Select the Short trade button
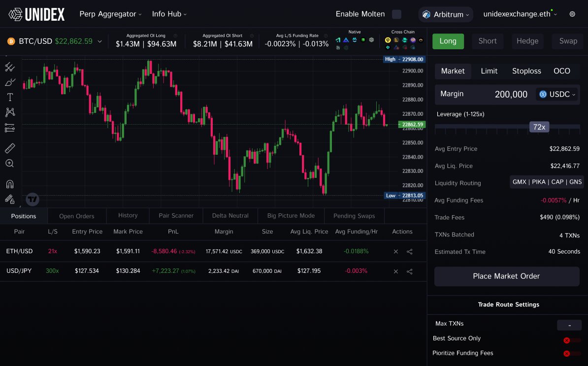This screenshot has height=366, width=588. (x=487, y=41)
